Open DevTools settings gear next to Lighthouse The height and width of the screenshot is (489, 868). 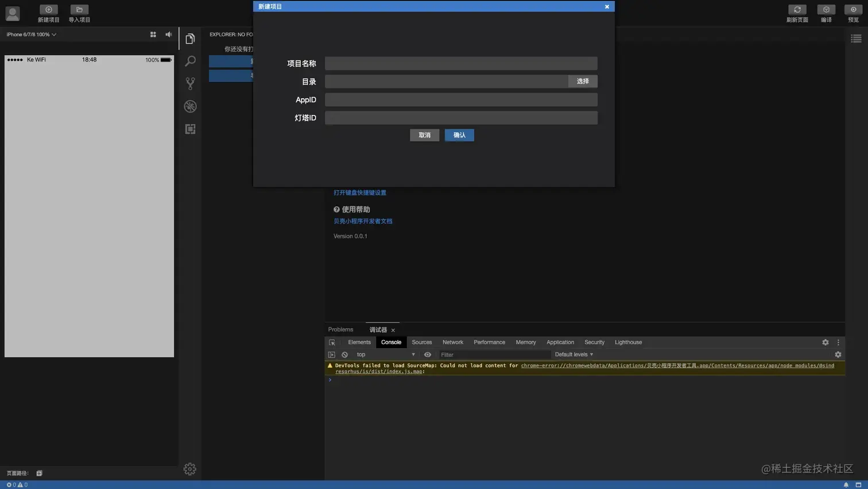(826, 342)
